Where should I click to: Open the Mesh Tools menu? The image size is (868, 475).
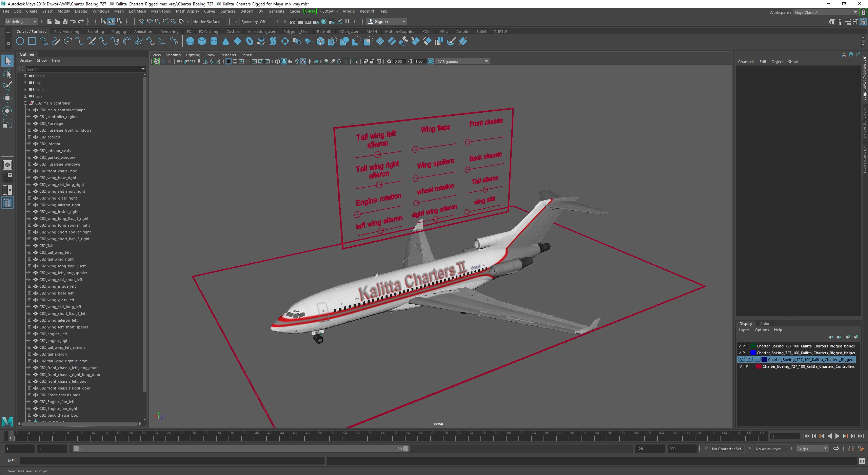(x=161, y=11)
